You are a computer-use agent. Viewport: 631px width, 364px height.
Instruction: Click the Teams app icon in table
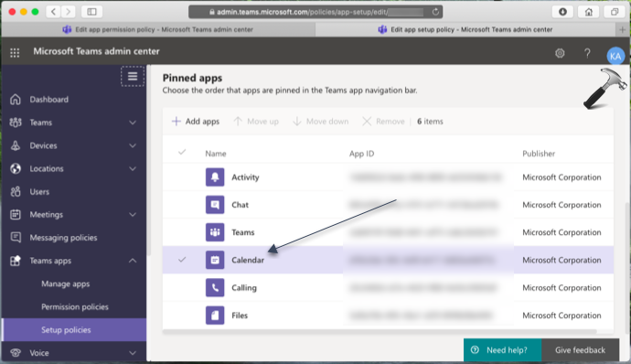point(215,232)
